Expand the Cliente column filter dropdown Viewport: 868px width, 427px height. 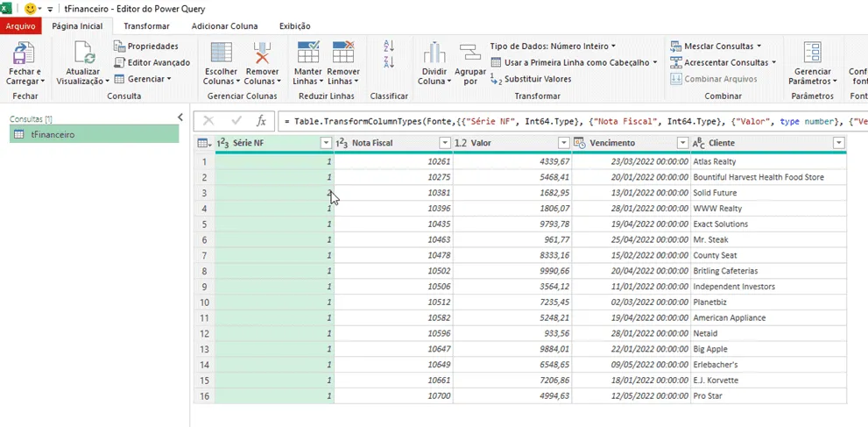839,144
